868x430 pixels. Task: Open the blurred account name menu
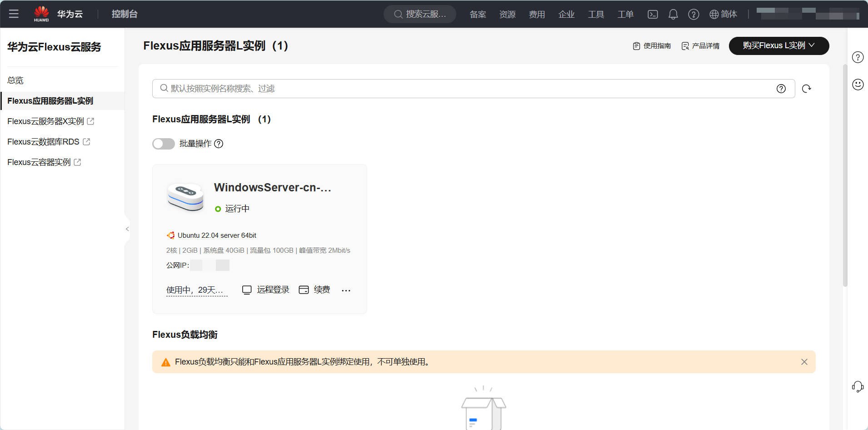point(808,14)
